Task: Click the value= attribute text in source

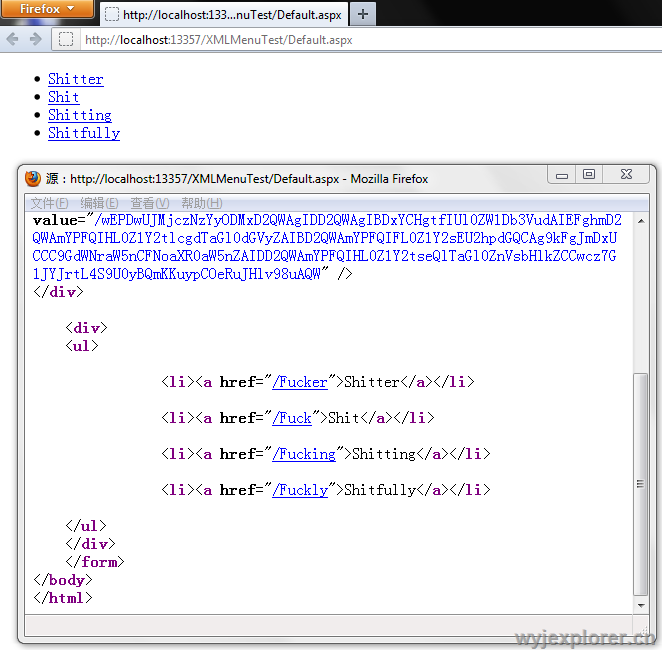Action: tap(59, 220)
